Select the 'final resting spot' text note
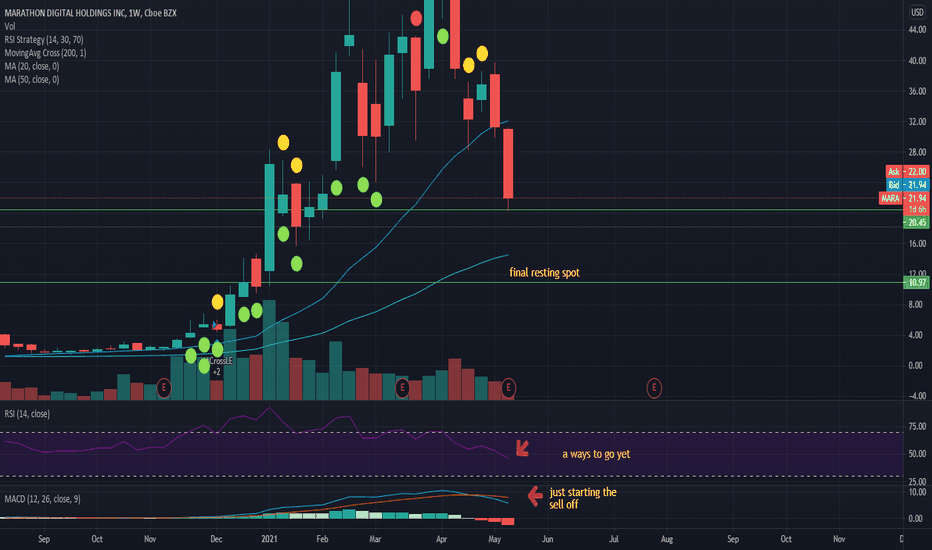Viewport: 932px width, 550px height. click(544, 272)
